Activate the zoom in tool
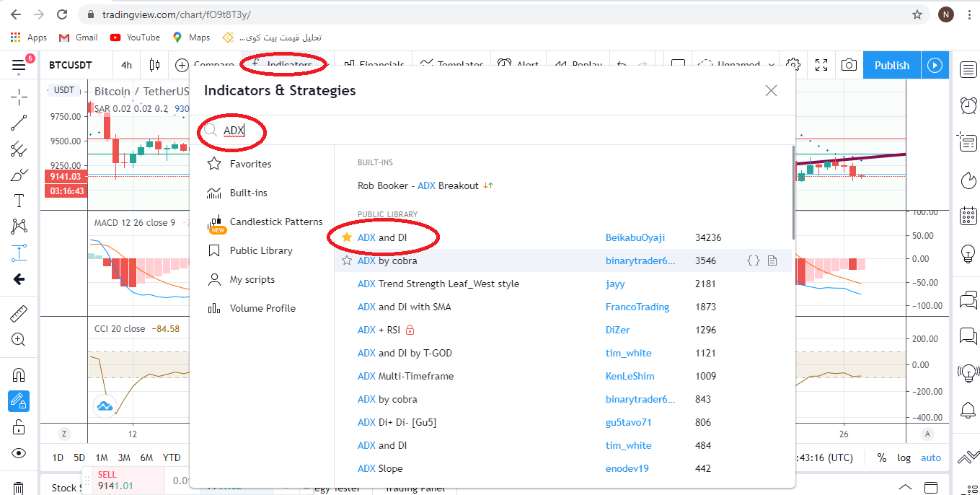The width and height of the screenshot is (980, 495). point(19,340)
